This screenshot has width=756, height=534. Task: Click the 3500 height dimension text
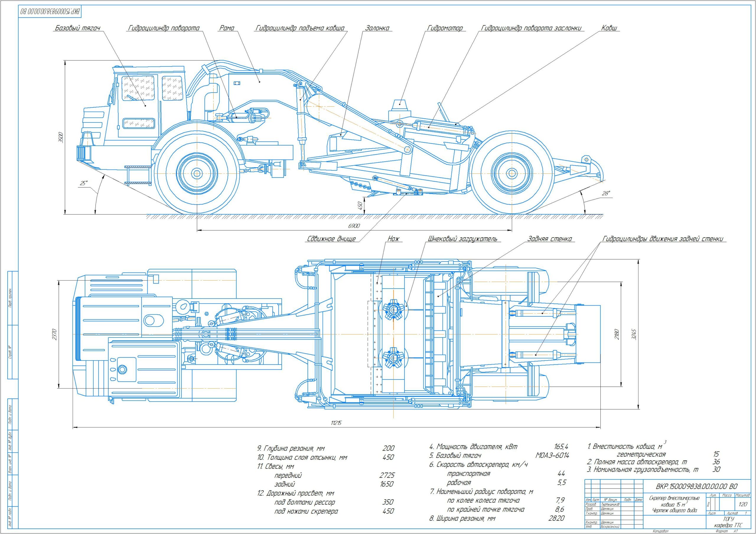click(61, 137)
